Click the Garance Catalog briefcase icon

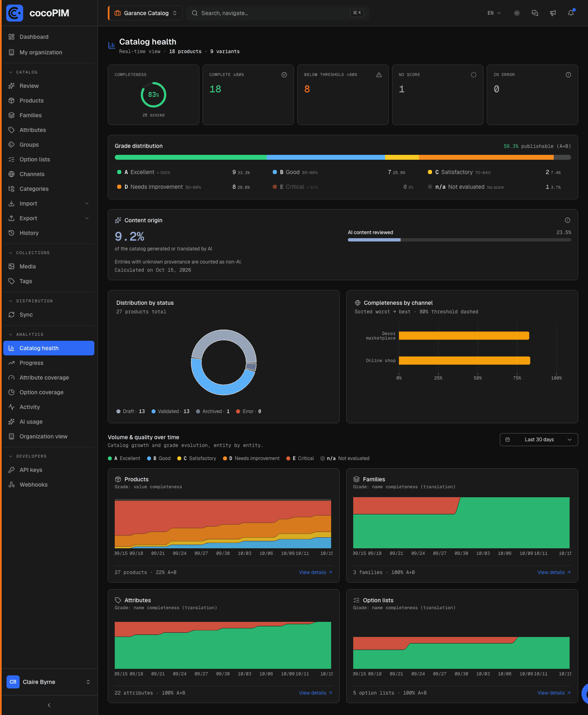[x=118, y=13]
